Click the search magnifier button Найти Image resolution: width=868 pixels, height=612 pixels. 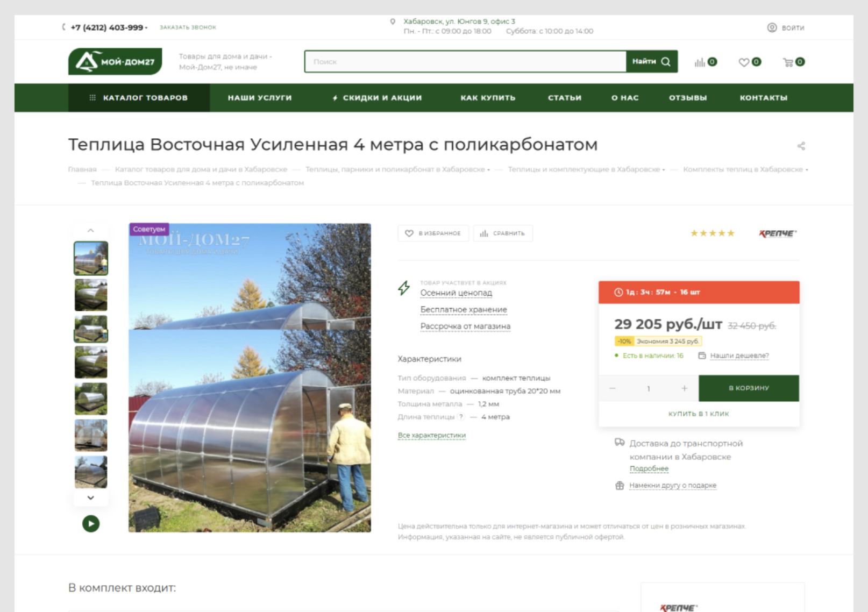[652, 61]
